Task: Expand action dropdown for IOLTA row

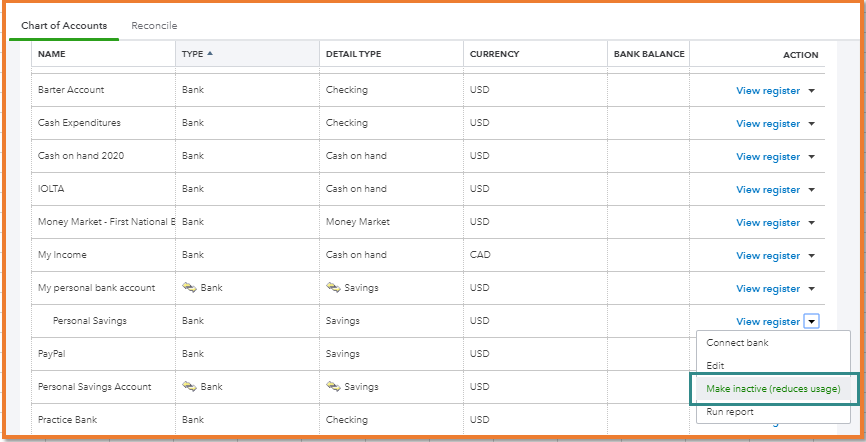Action: (812, 190)
